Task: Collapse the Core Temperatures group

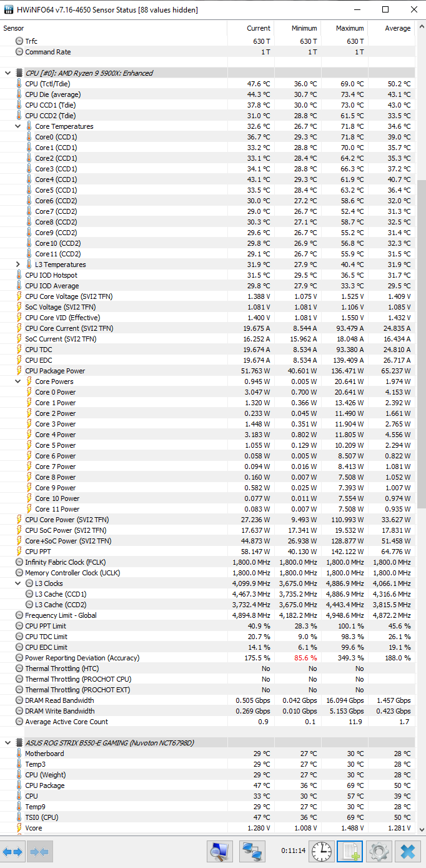Action: (x=17, y=126)
